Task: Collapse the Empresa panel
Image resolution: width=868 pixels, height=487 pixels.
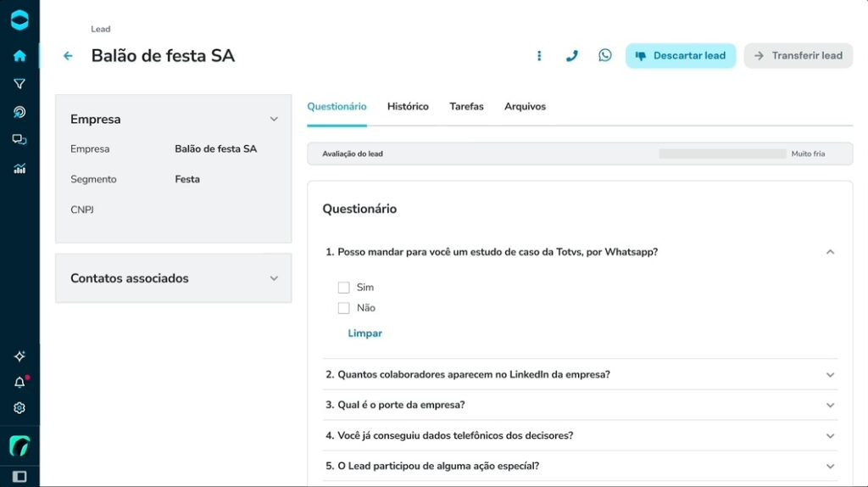Action: click(x=274, y=120)
